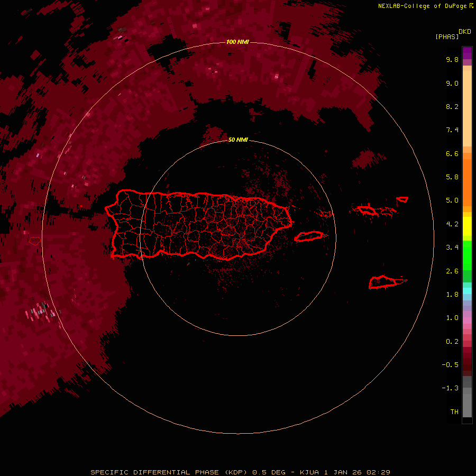The height and width of the screenshot is (476, 476).
Task: Click the 0.5 DEG elevation in caption
Action: click(x=269, y=472)
